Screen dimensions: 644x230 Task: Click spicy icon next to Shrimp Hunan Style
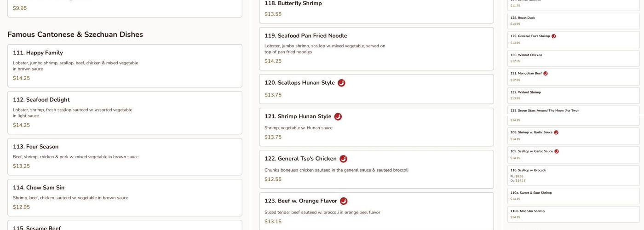pyautogui.click(x=338, y=117)
